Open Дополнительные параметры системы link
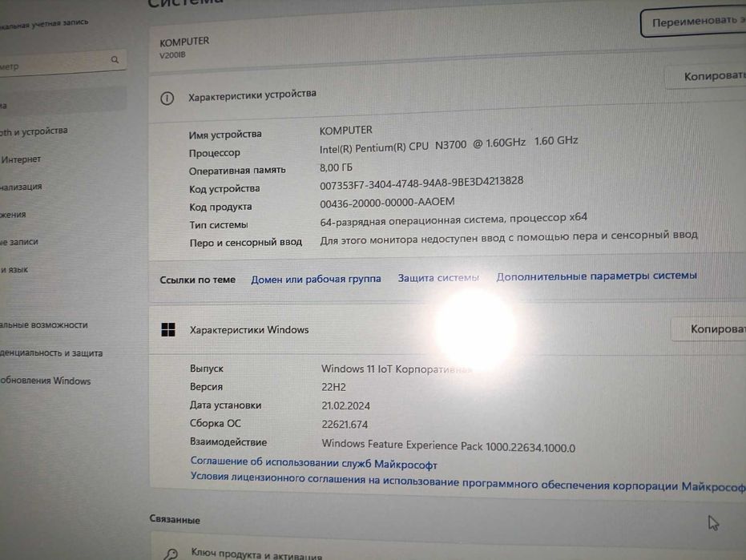746x560 pixels. pos(597,276)
